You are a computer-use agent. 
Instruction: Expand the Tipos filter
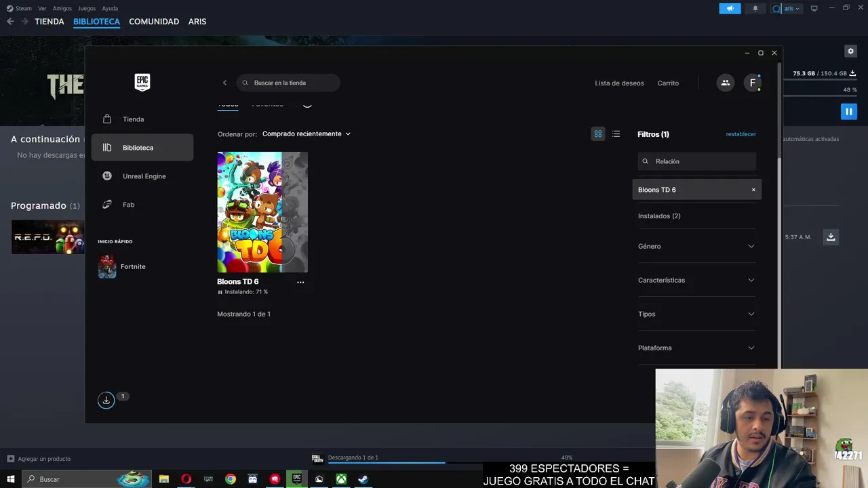click(696, 314)
